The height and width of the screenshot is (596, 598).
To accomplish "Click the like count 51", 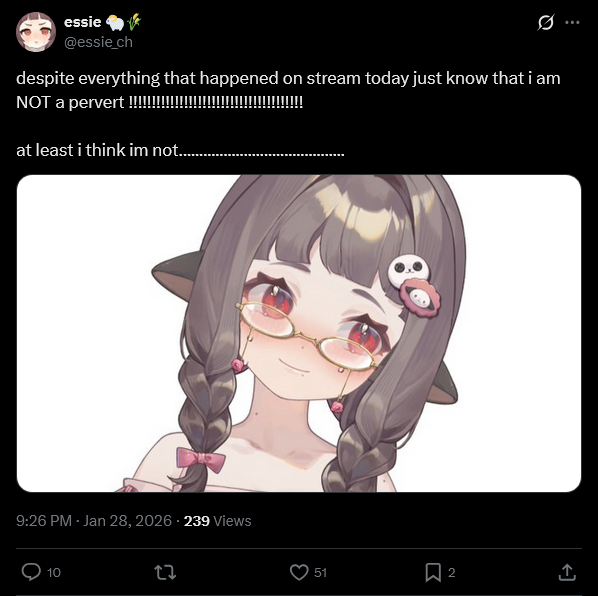I will tap(320, 572).
